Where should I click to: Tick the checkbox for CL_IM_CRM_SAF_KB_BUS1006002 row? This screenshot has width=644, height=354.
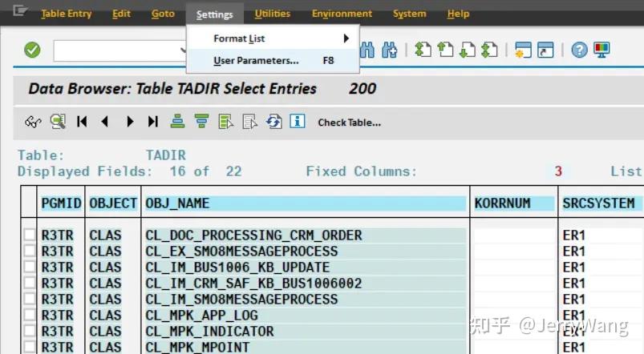pos(30,283)
